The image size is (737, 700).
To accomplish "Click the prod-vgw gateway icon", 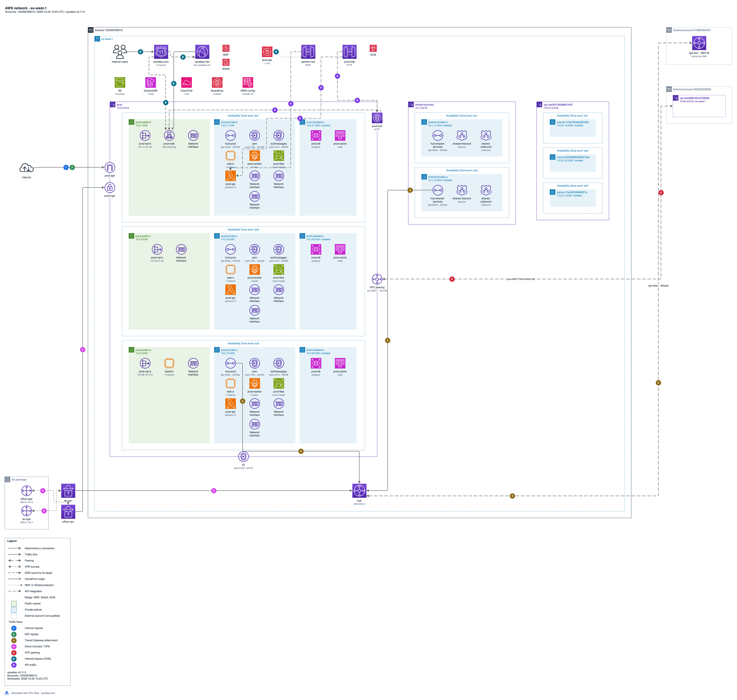I will point(110,188).
